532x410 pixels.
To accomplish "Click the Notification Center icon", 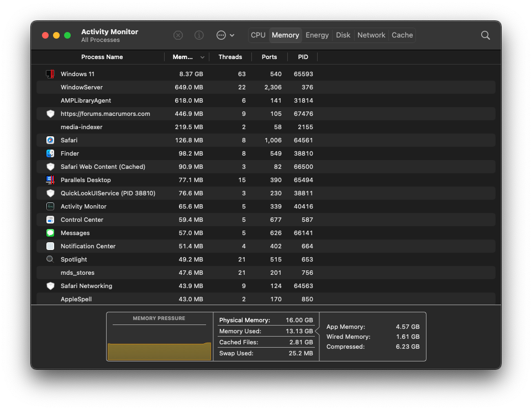I will coord(50,246).
